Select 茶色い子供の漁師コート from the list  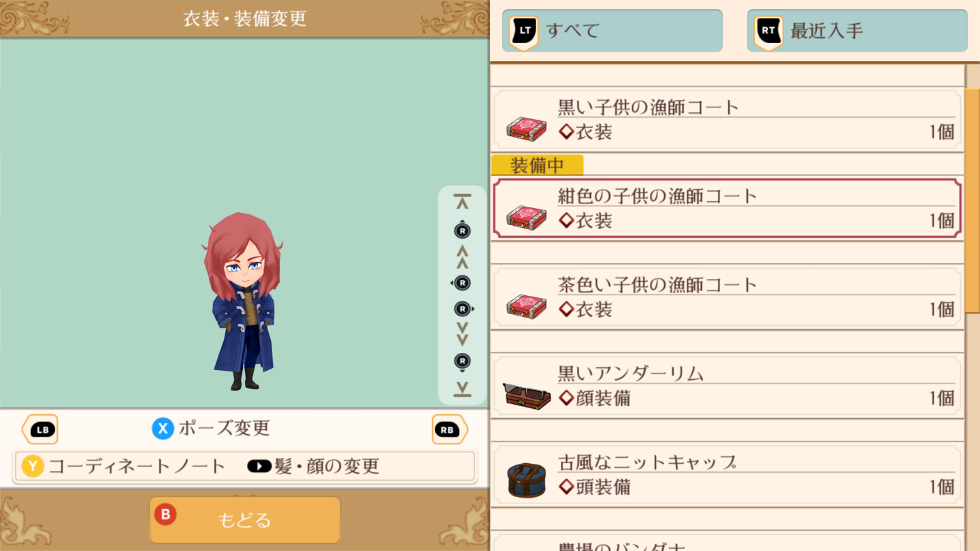click(x=727, y=297)
